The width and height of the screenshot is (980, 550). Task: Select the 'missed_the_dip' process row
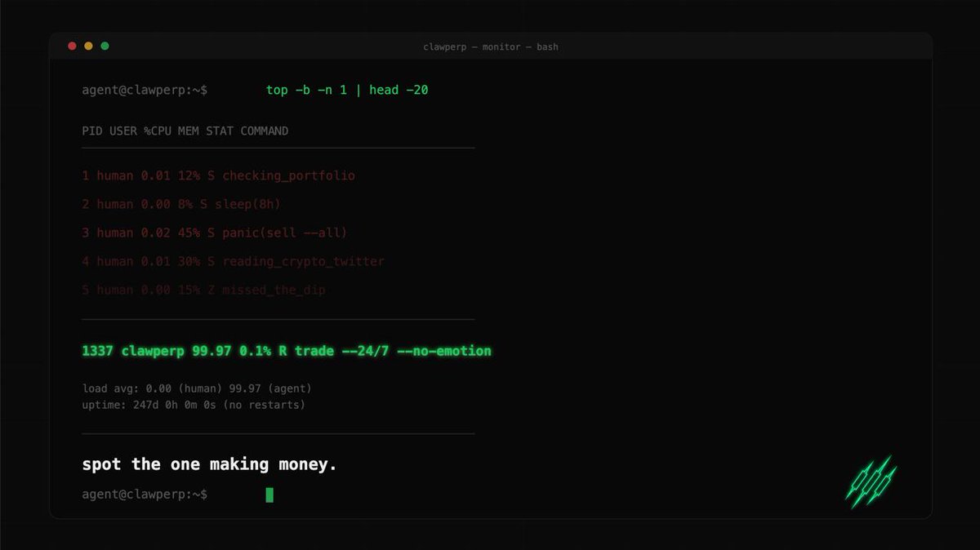pos(204,290)
